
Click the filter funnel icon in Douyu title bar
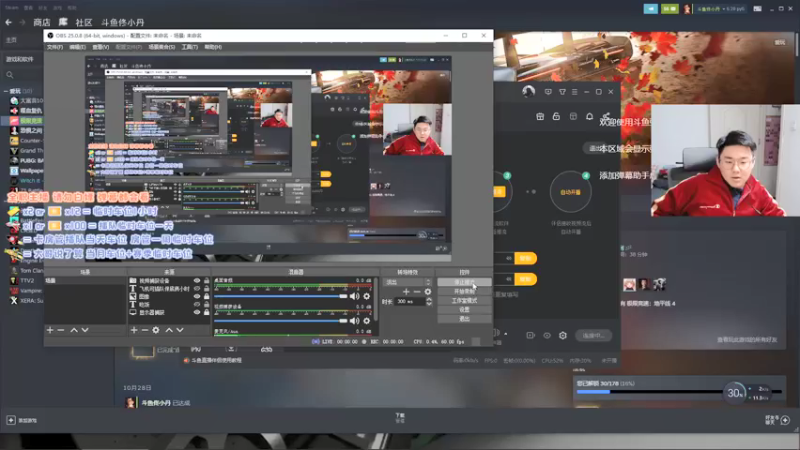coord(562,92)
